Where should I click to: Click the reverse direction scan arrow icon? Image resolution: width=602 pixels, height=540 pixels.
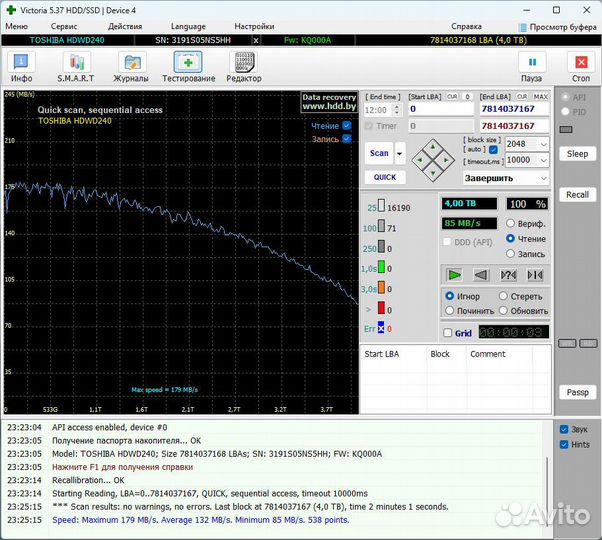(x=481, y=275)
